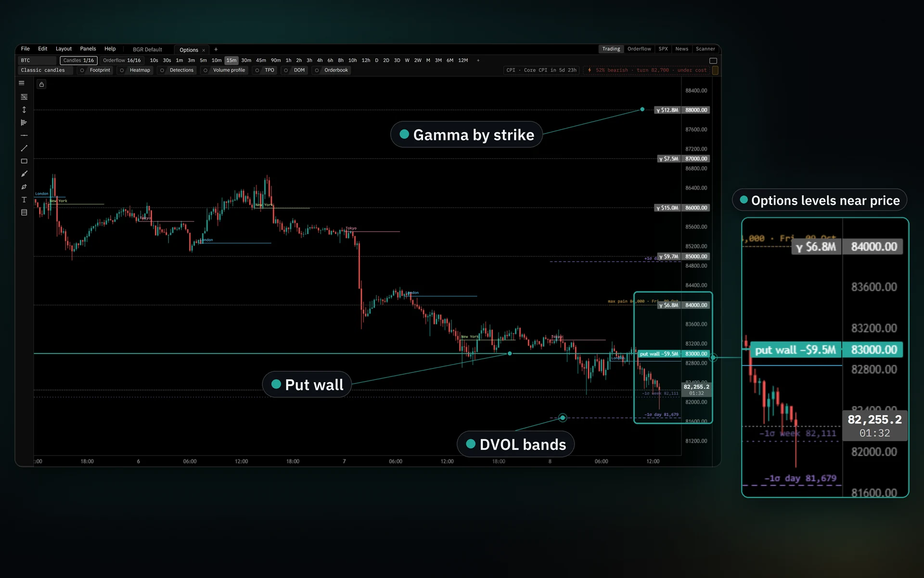
Task: Select the horizontal bars profile tool
Action: 24,123
